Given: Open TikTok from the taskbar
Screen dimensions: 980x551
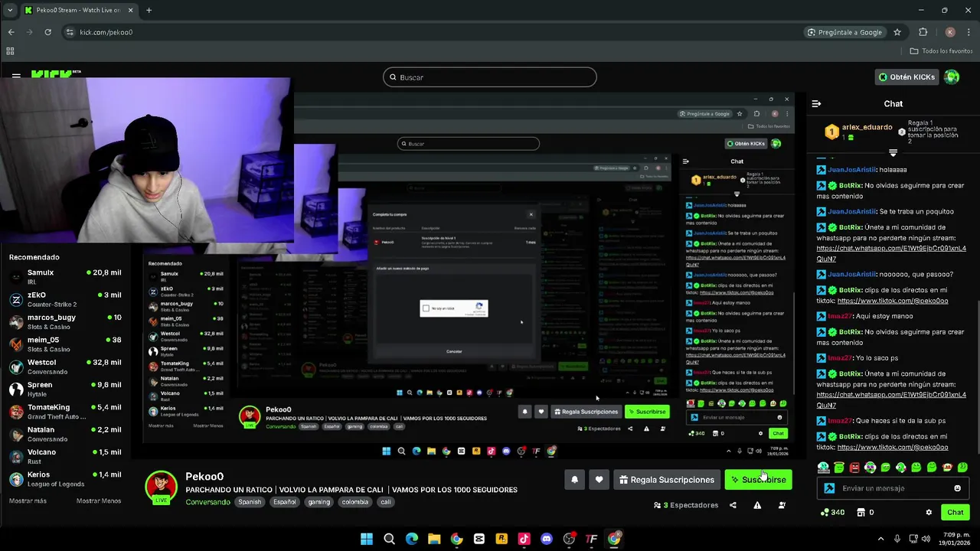Looking at the screenshot, I should [x=524, y=539].
